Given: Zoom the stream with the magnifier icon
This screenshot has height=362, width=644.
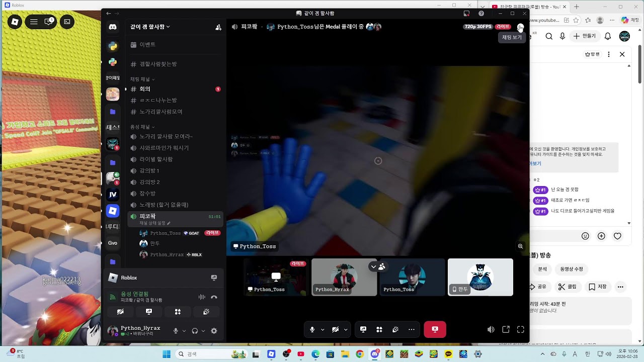Looking at the screenshot, I should click(520, 246).
